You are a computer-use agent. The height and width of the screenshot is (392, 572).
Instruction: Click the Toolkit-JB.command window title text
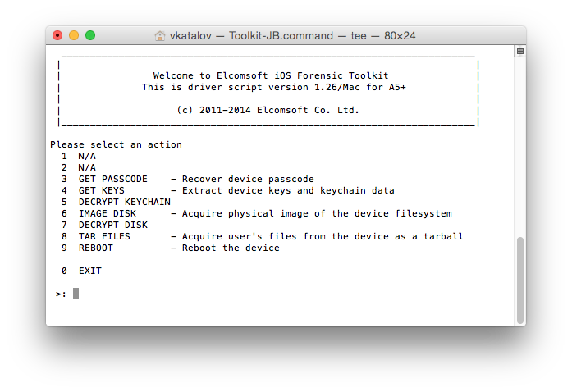[281, 36]
